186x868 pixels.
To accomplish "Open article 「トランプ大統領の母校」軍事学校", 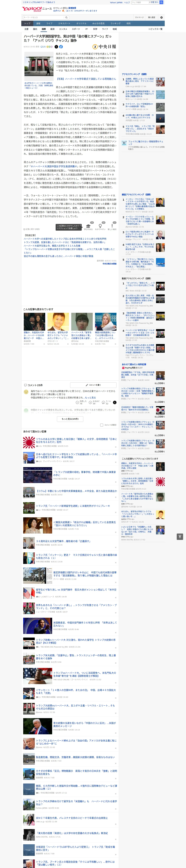I will tap(84, 473).
